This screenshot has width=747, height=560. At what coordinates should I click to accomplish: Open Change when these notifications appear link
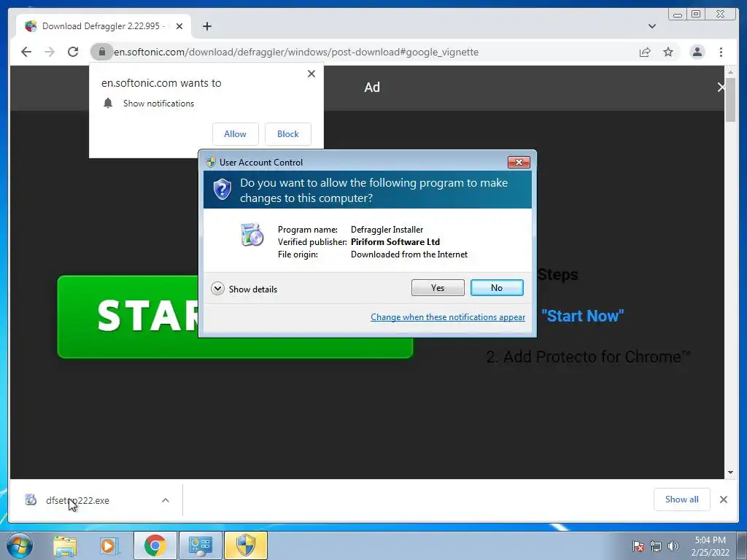coord(448,317)
